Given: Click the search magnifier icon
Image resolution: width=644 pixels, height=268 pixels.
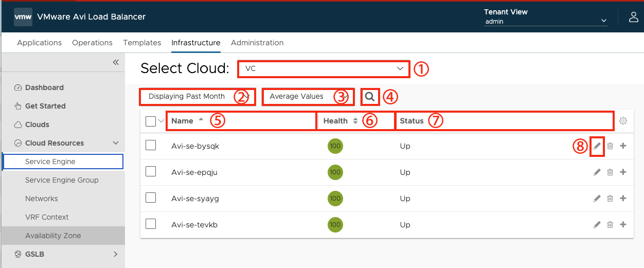Looking at the screenshot, I should pyautogui.click(x=369, y=96).
